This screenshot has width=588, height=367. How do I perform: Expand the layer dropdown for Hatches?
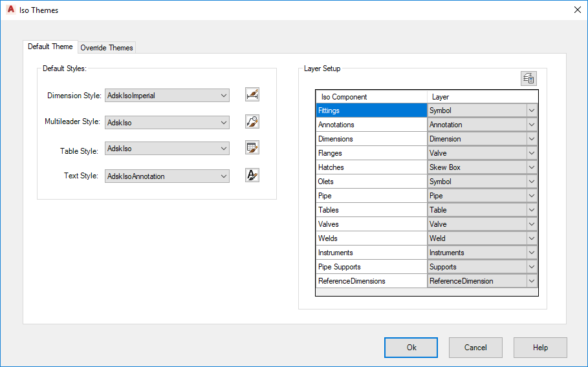coord(532,167)
